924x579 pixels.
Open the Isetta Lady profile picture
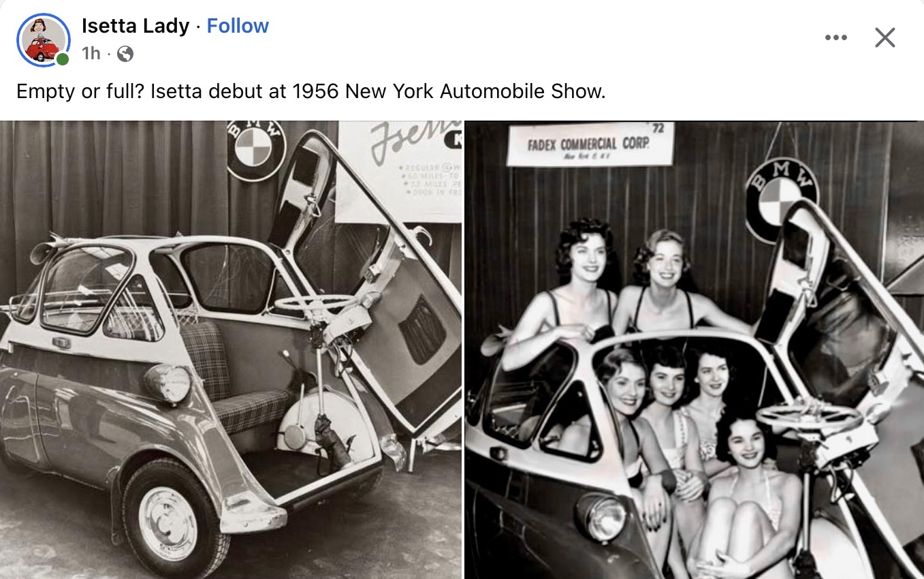(43, 40)
